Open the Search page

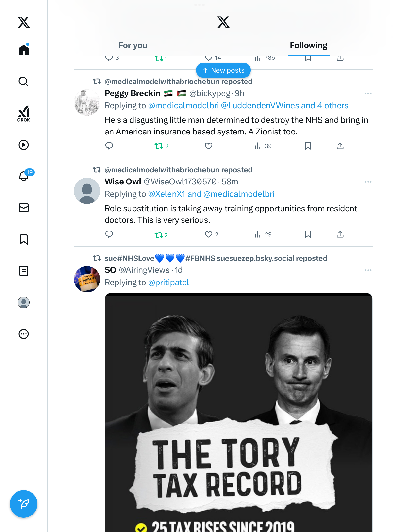(24, 82)
